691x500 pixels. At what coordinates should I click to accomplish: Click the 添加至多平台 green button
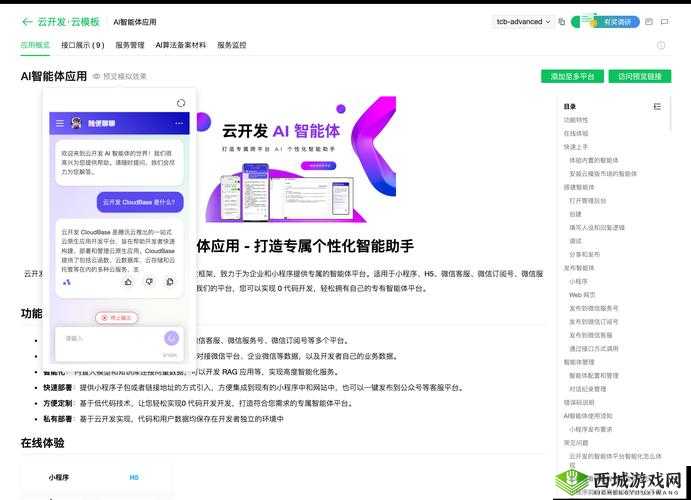572,76
